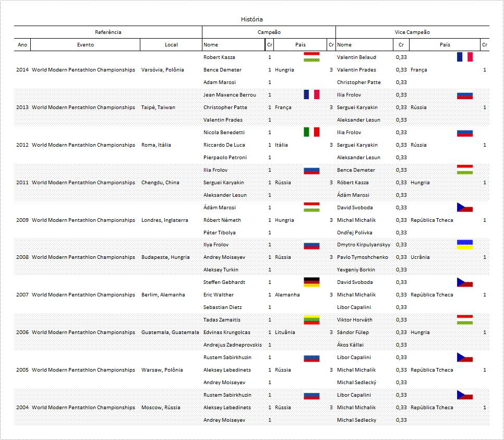Viewport: 504px width, 440px height.
Task: Select the name "Nicola Benedetti"
Action: [x=224, y=133]
